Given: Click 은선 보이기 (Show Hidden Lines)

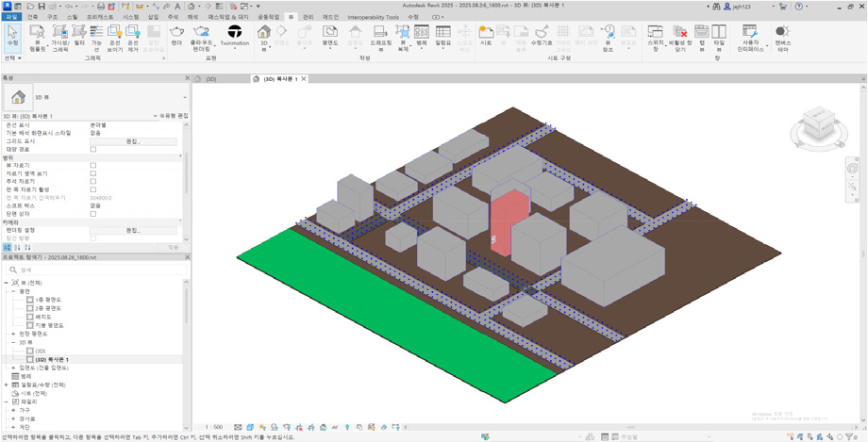Looking at the screenshot, I should tap(114, 38).
